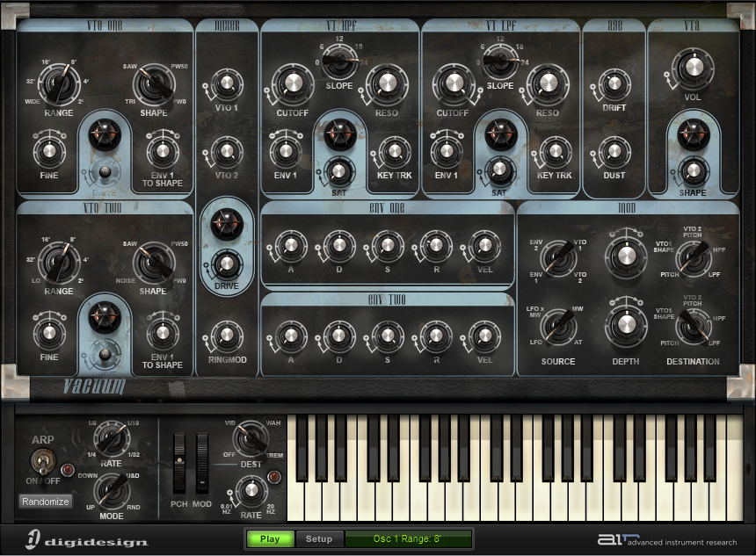Click Env One attack A knob
Screen dimensions: 756x556
pos(291,246)
